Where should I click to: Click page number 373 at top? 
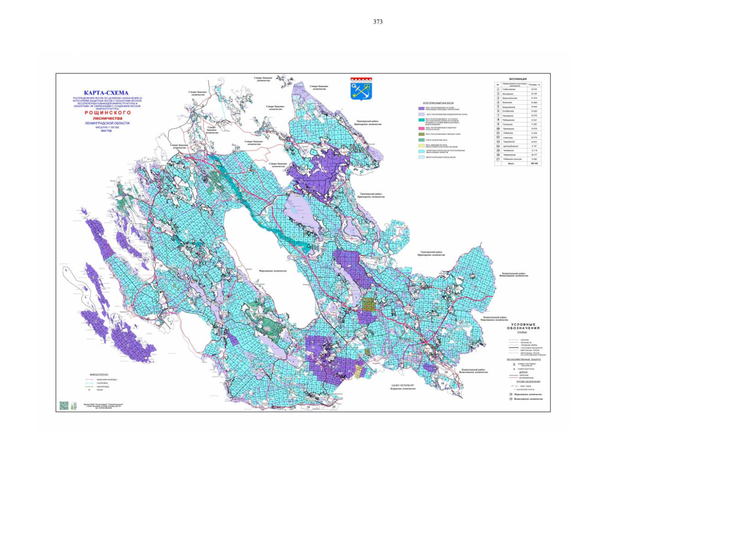tap(378, 21)
